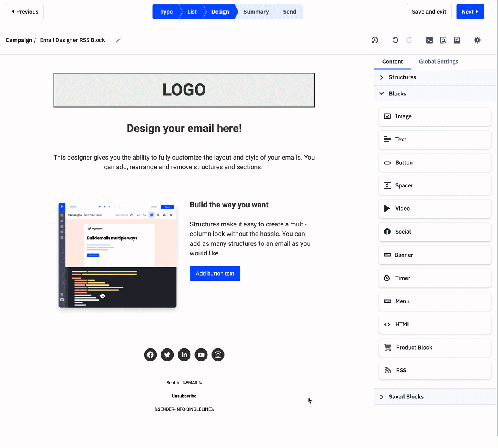
Task: Click the Unsubscribe link
Action: (x=184, y=396)
